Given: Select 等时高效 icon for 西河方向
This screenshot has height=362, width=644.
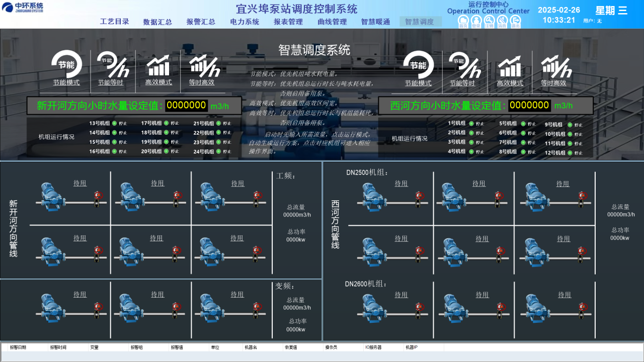Looking at the screenshot, I should [555, 66].
